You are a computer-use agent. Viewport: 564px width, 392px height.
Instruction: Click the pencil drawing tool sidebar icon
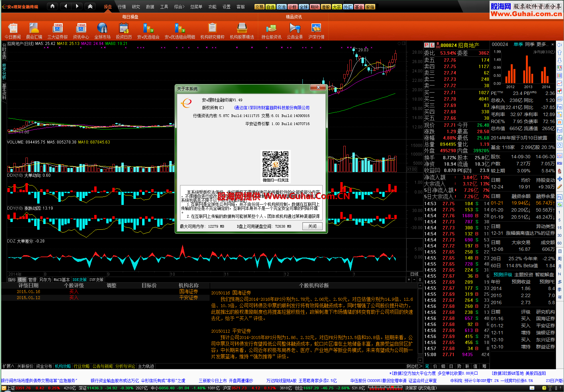point(560,187)
